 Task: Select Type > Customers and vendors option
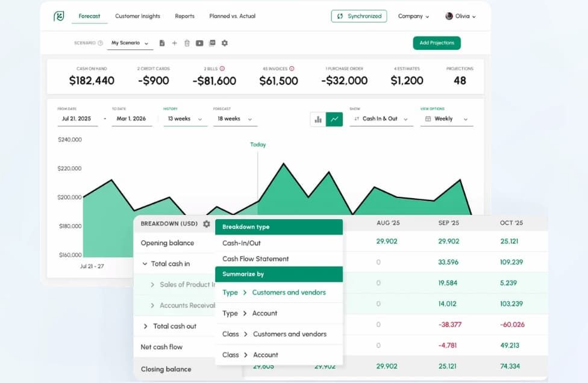(x=278, y=292)
